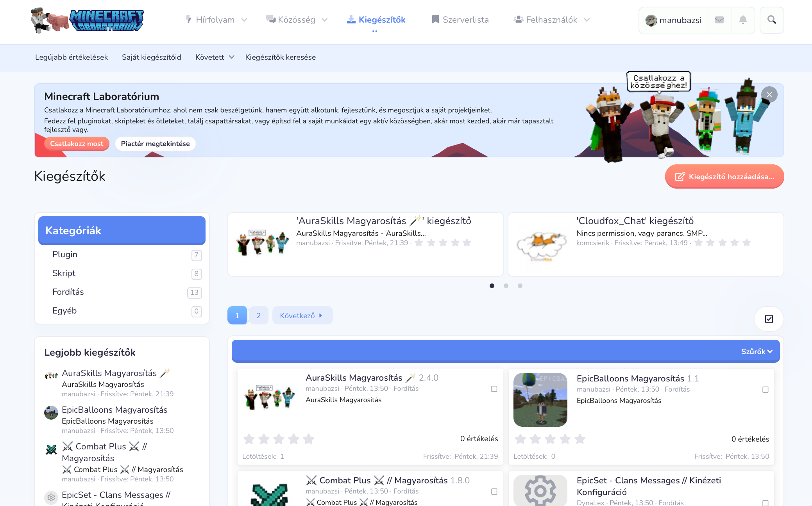812x506 pixels.
Task: Open the Közösség navigation item
Action: (291, 20)
